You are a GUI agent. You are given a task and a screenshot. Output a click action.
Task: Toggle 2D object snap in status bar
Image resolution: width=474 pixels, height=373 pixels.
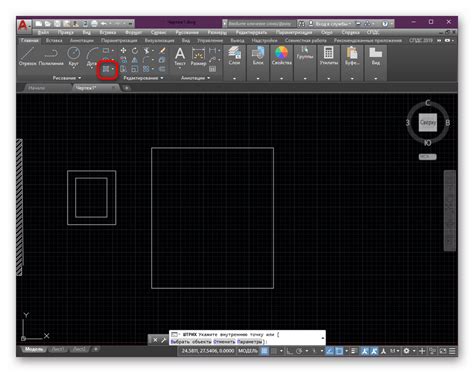pyautogui.click(x=339, y=351)
